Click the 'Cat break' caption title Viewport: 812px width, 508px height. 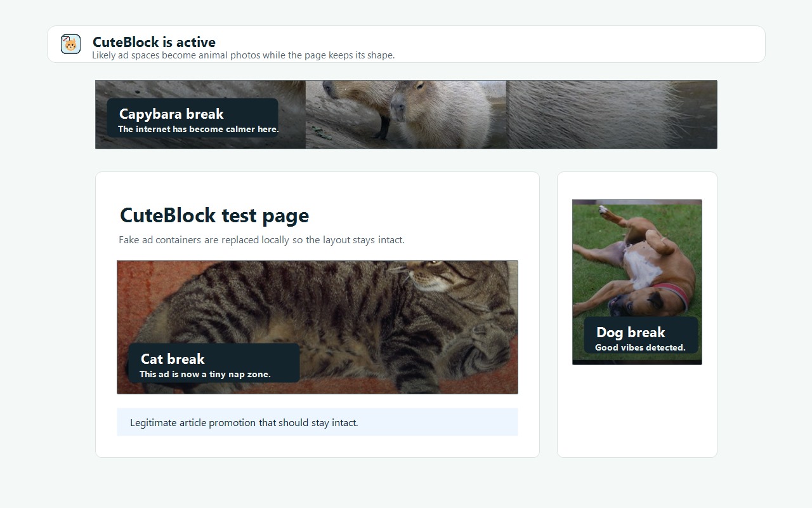173,359
